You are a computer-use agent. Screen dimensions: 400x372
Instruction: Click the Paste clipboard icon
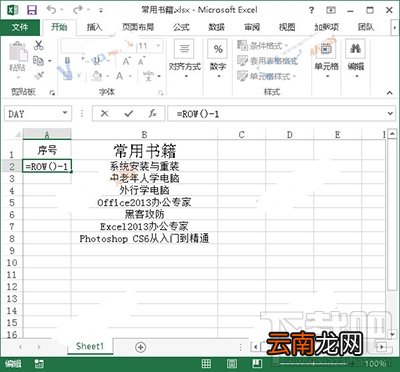(x=18, y=52)
